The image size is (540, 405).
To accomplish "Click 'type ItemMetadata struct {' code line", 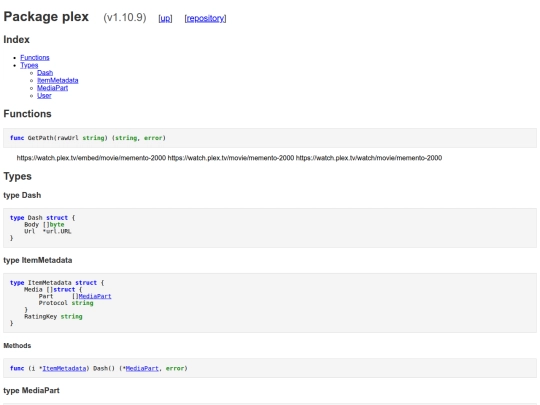I will (57, 282).
